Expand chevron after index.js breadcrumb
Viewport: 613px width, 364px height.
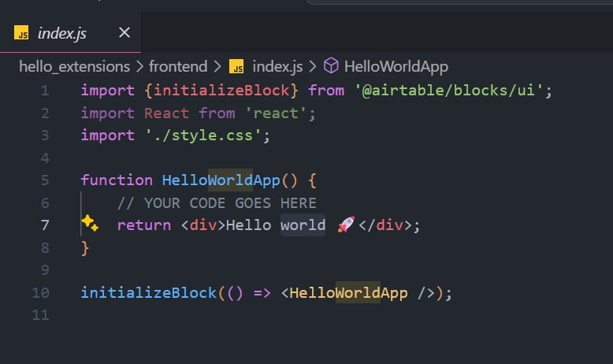point(312,67)
